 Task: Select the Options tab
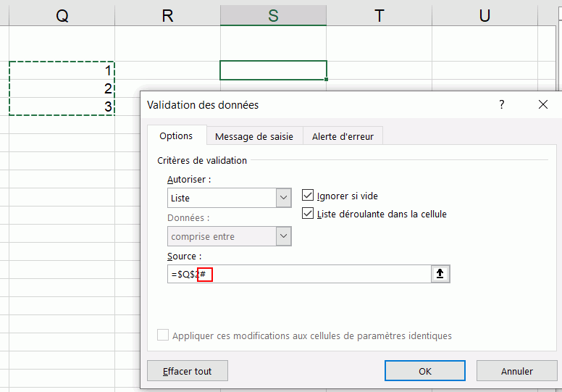(x=176, y=135)
